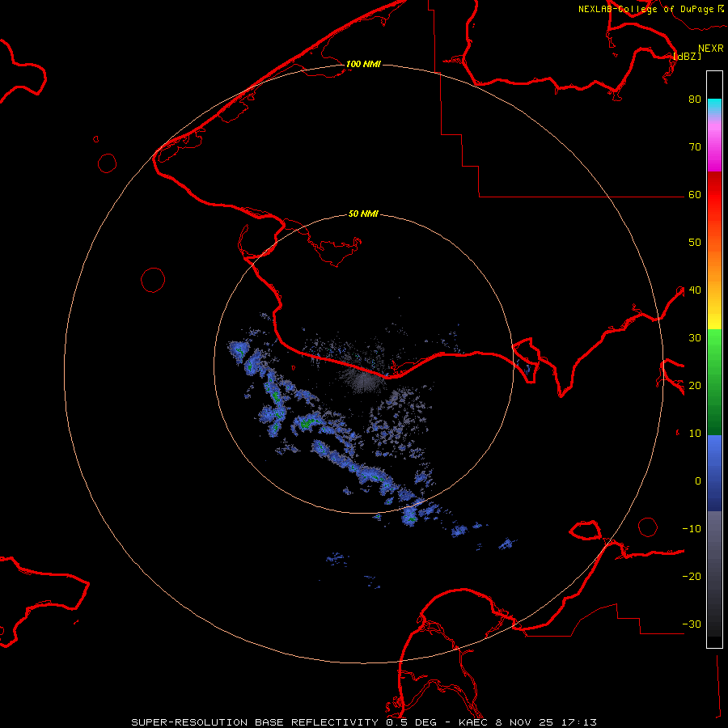Select the 100 NMI range ring label
Screen dimensions: 728x728
coord(363,64)
